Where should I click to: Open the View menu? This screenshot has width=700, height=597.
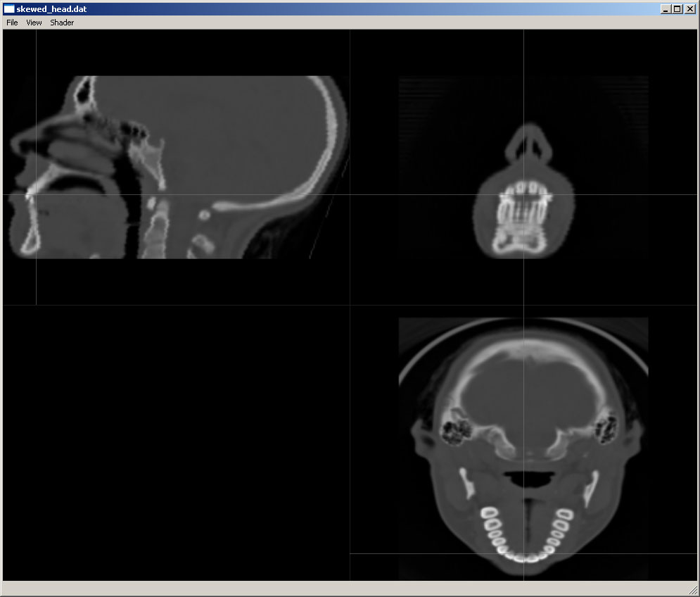tap(34, 23)
